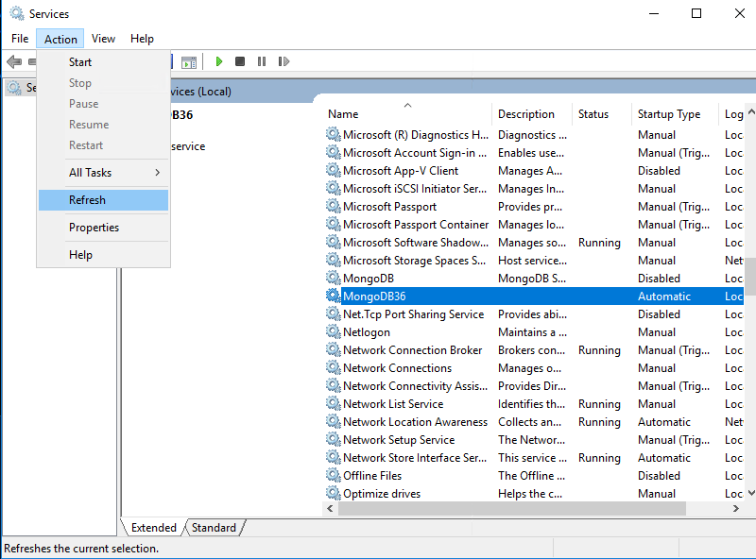
Task: Select the MongoDB service row
Action: tap(534, 278)
